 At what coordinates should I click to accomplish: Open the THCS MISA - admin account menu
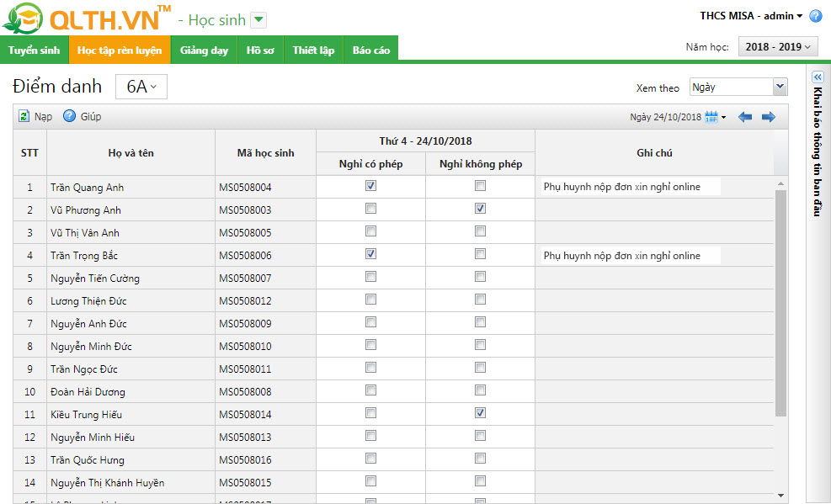coord(750,16)
